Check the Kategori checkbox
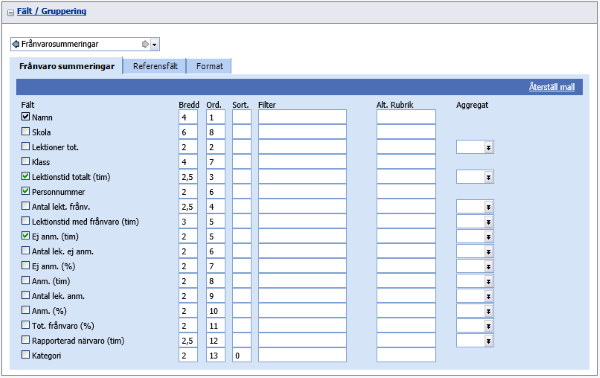 point(25,354)
